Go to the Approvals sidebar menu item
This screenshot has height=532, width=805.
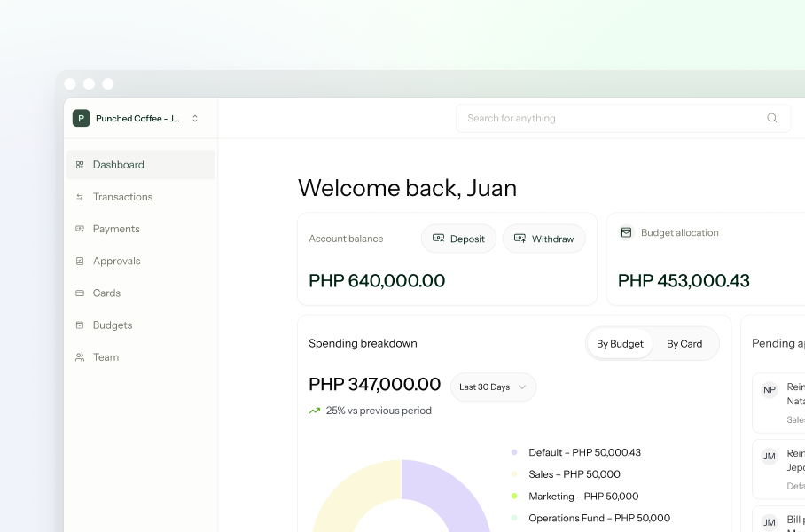pos(116,262)
